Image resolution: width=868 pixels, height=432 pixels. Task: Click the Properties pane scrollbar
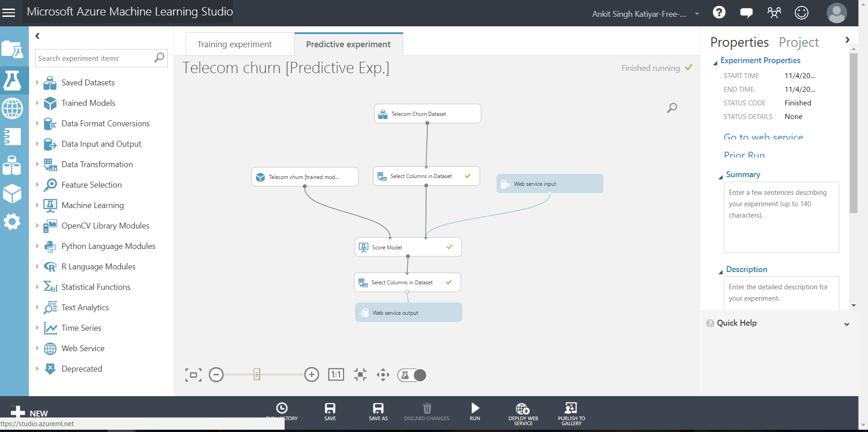[x=853, y=133]
